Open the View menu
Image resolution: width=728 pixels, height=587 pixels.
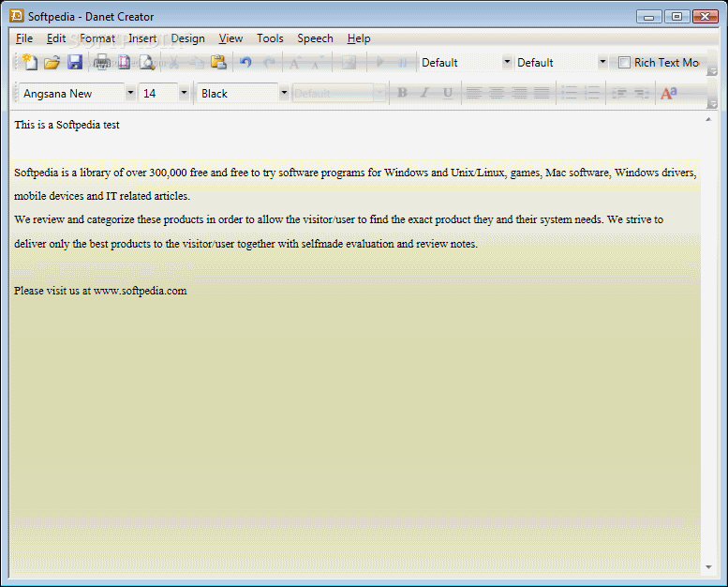230,38
